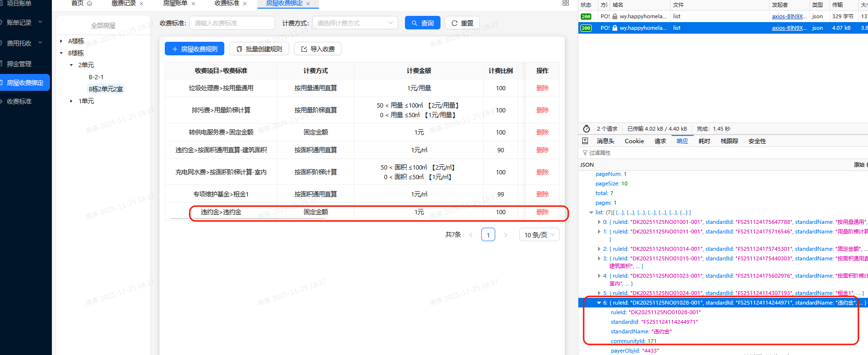Screen dimensions: 868x355
Task: Close the 收费标准 tab
Action: tap(245, 4)
